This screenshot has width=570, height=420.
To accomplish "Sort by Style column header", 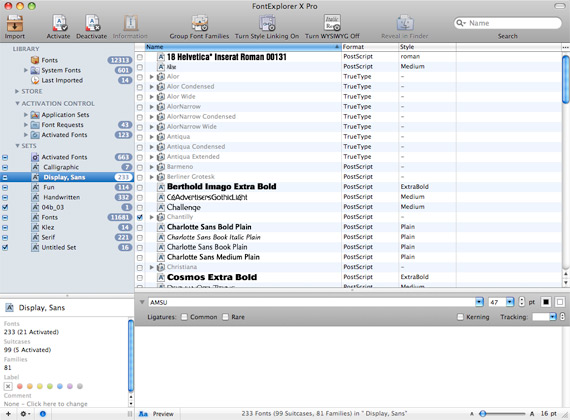I will 428,47.
